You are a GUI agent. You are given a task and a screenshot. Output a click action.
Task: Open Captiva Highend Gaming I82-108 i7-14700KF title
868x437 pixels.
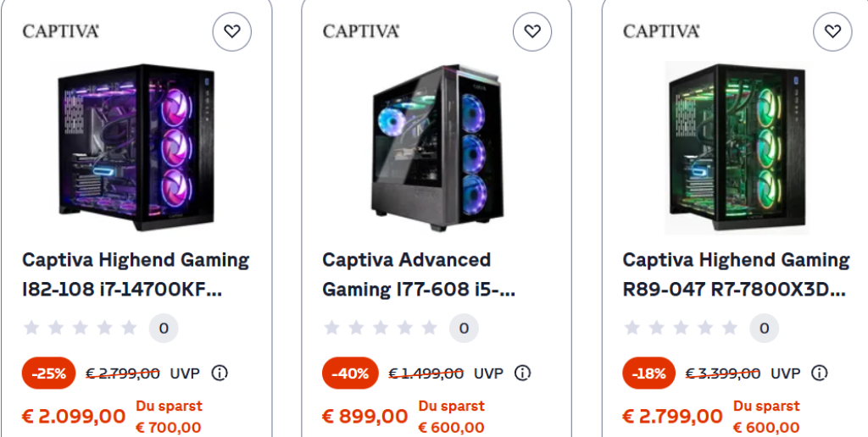136,274
